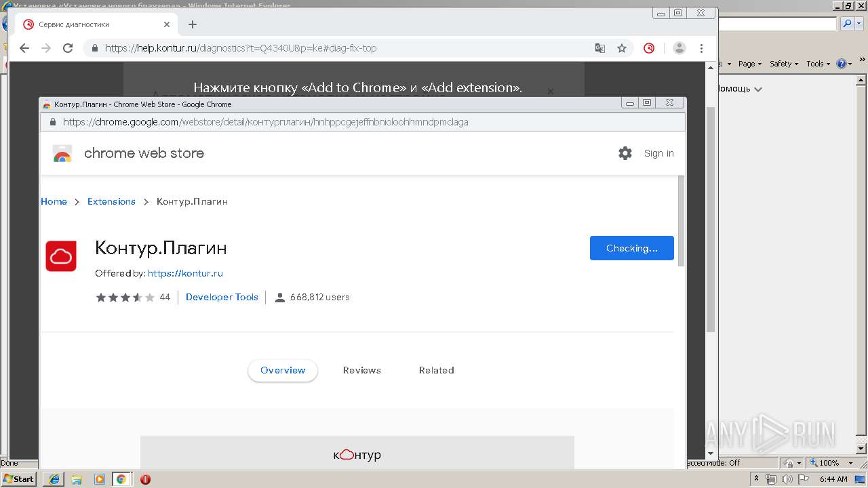Open Windows Explorer folder on taskbar
This screenshot has width=868, height=488.
[x=77, y=479]
